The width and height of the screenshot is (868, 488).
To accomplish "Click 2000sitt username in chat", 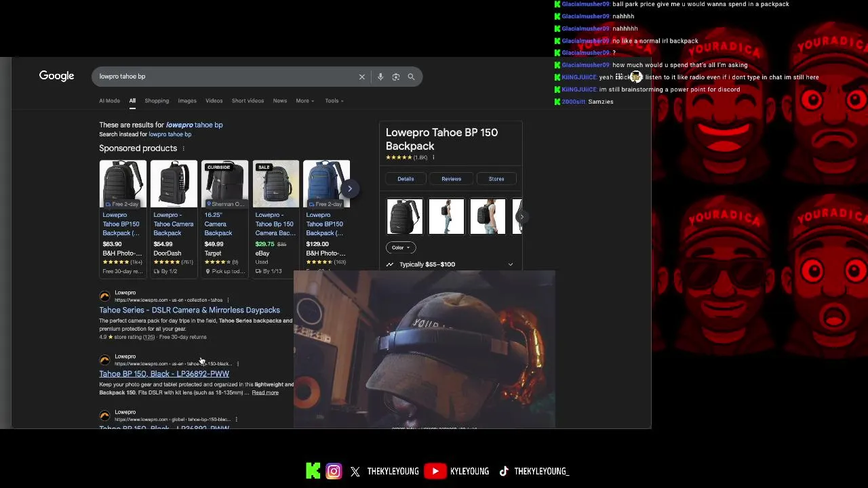I will coord(573,102).
